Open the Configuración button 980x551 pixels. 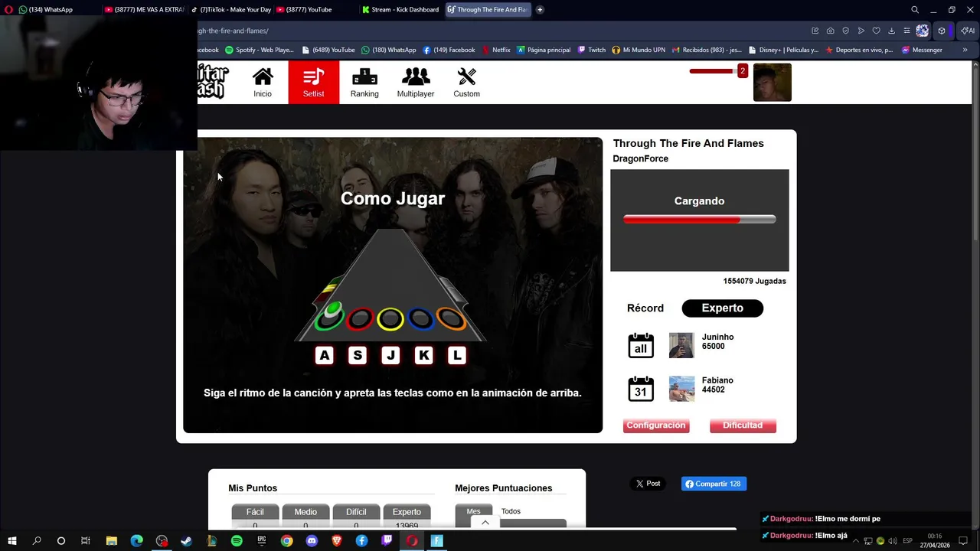(x=656, y=425)
